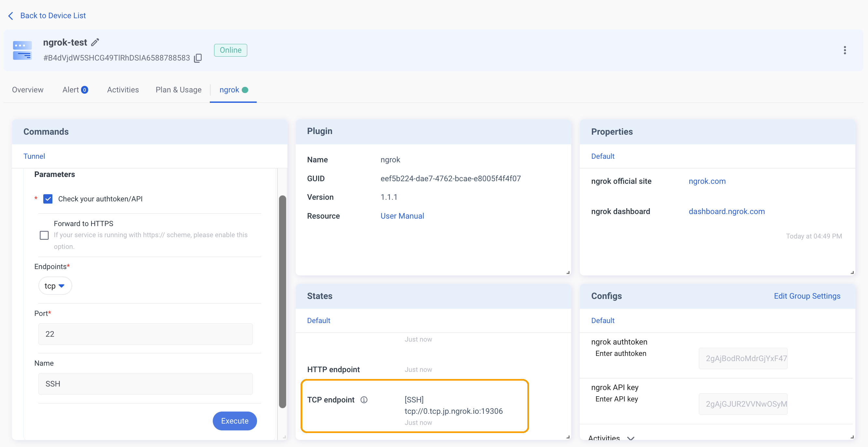868x447 pixels.
Task: Click the Default tab in States
Action: tap(319, 320)
